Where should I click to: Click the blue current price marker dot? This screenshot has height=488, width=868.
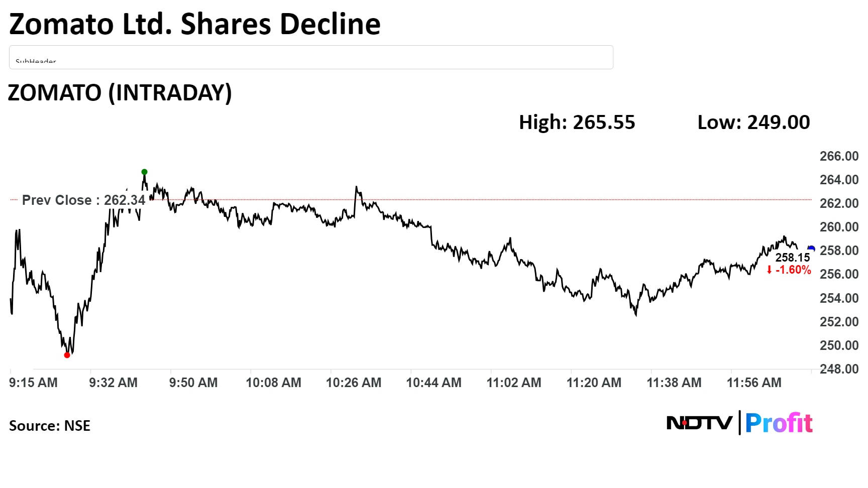pyautogui.click(x=811, y=249)
